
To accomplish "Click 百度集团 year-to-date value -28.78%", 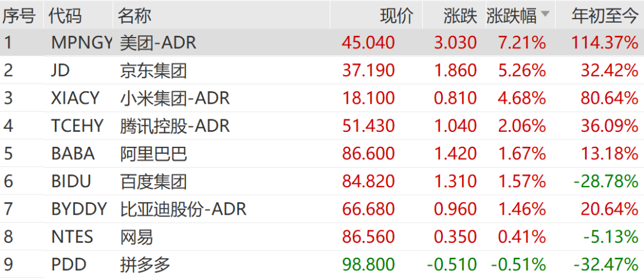I will [x=606, y=181].
